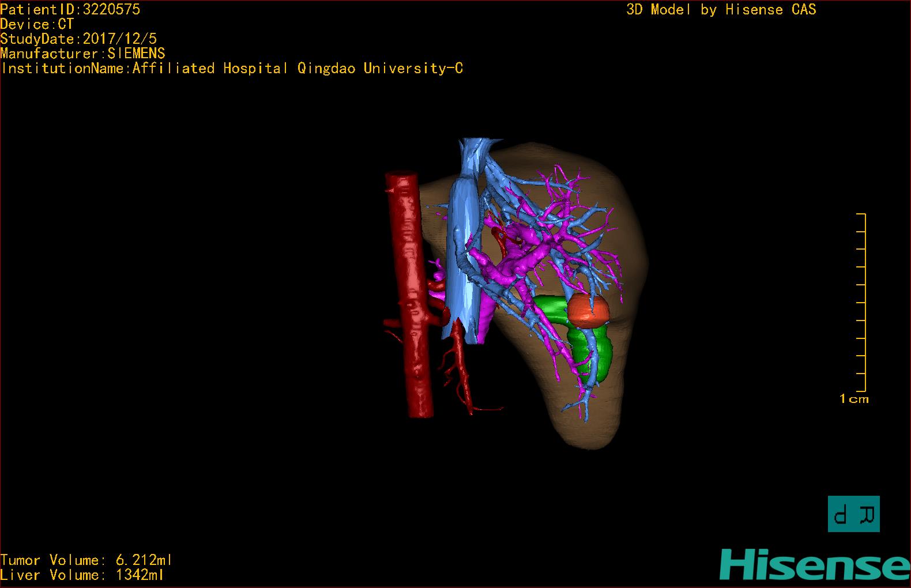The image size is (911, 588).
Task: Click the R face of orientation cube
Action: pyautogui.click(x=867, y=514)
